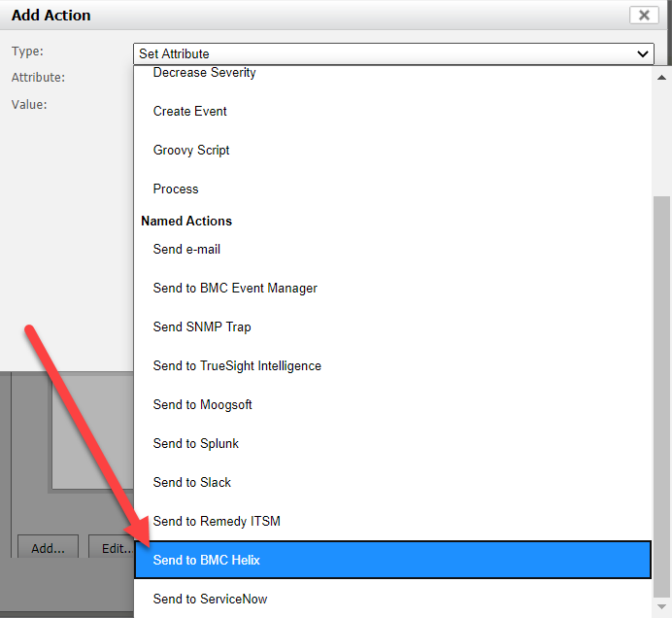672x618 pixels.
Task: Close the Add Action dialog
Action: (x=644, y=16)
